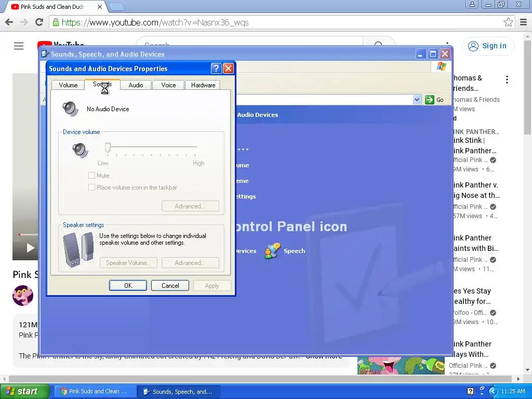Open the YouTube hamburger guide menu

pos(19,46)
